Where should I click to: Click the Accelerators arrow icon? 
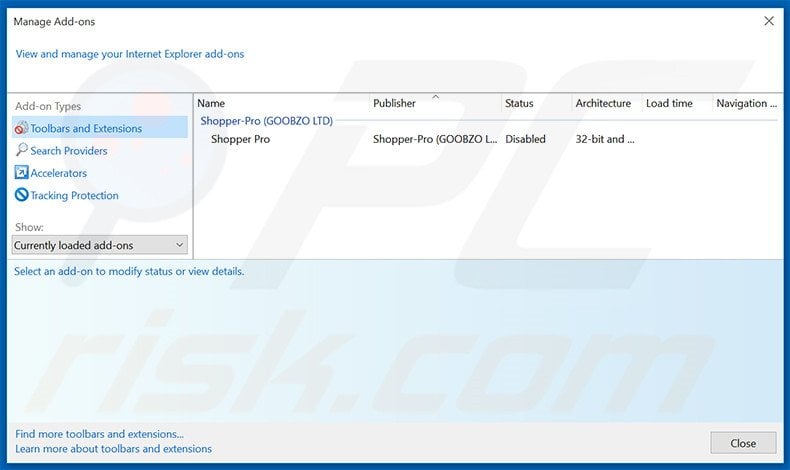[21, 173]
